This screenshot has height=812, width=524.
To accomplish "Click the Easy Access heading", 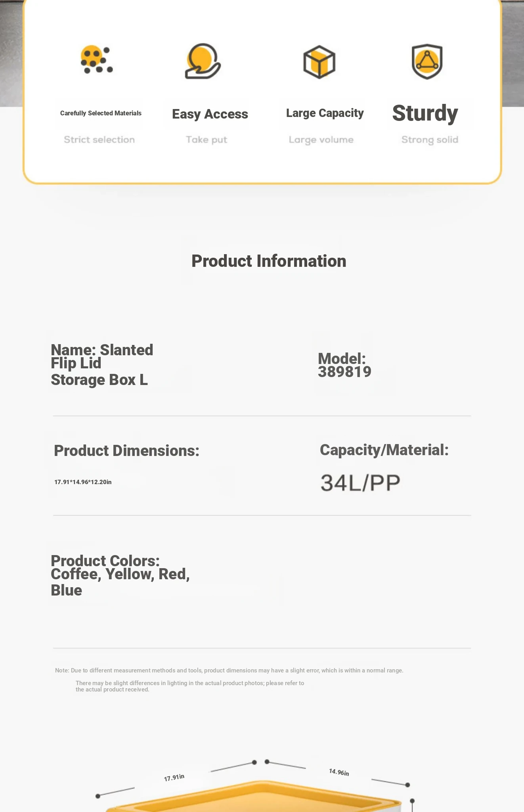I will click(x=210, y=114).
